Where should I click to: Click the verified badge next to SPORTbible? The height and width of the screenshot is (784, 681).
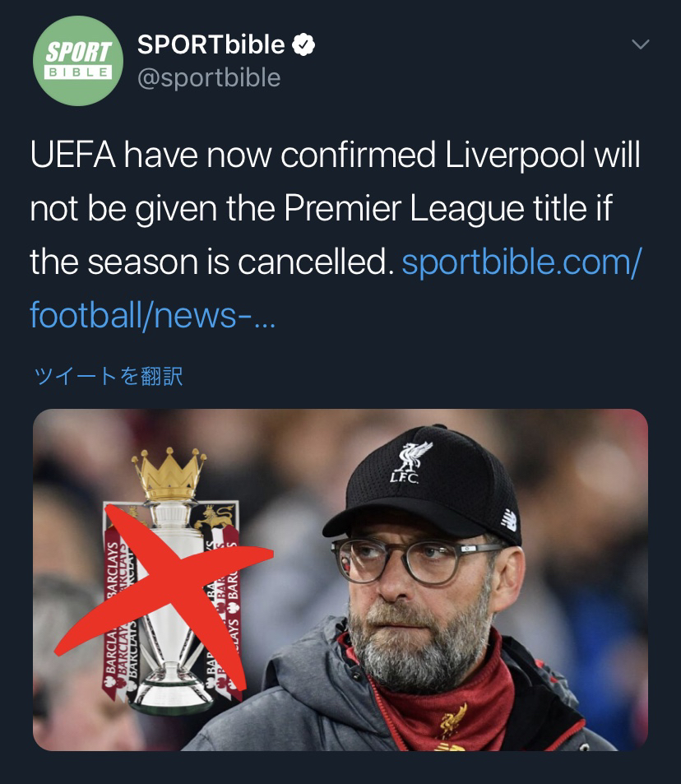coord(303,44)
